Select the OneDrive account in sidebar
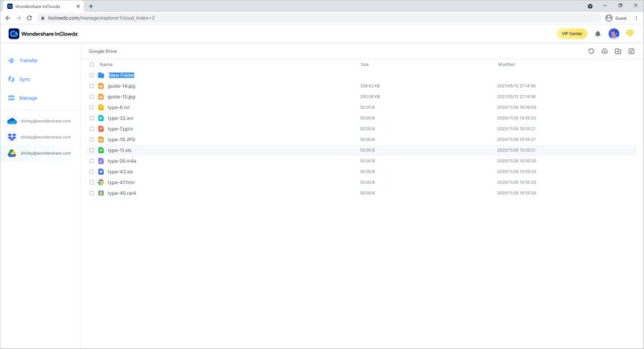Image resolution: width=644 pixels, height=349 pixels. click(x=39, y=121)
